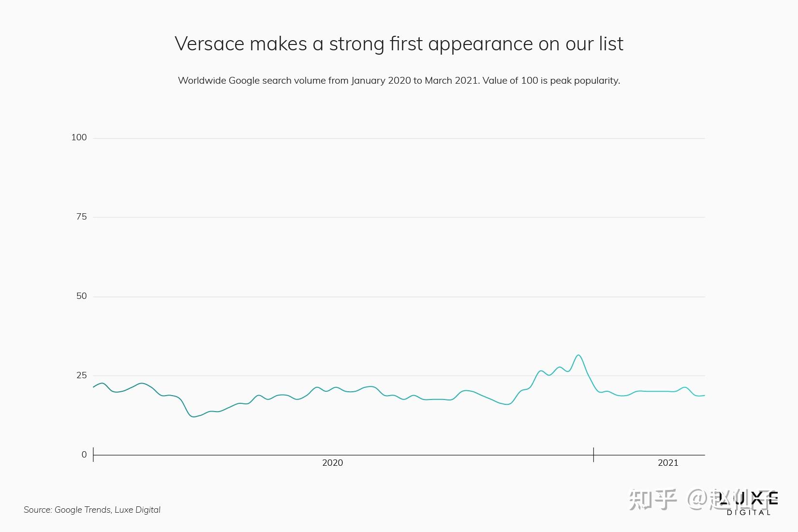
Task: Select the 2021 x-axis label
Action: point(668,463)
